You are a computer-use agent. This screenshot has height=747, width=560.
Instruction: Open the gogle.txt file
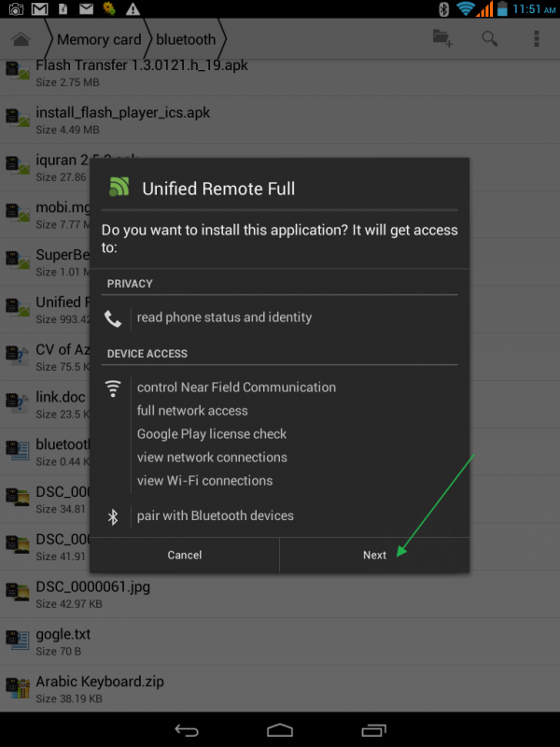63,635
